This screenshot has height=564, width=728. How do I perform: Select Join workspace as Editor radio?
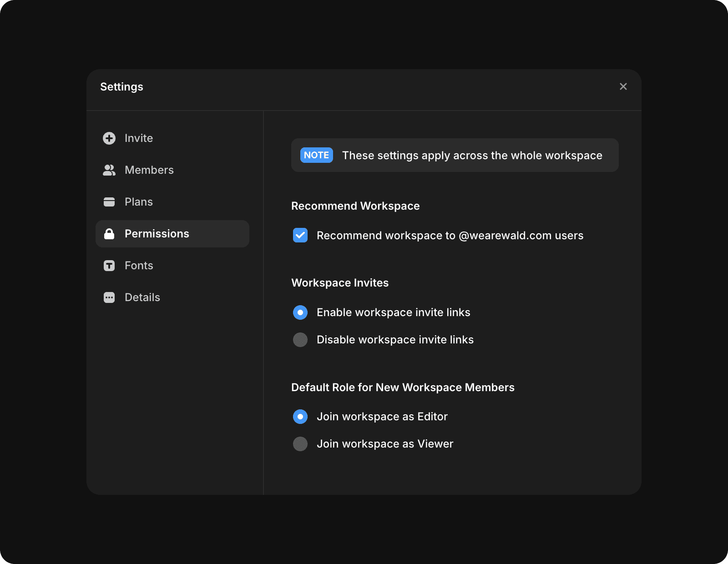coord(300,417)
